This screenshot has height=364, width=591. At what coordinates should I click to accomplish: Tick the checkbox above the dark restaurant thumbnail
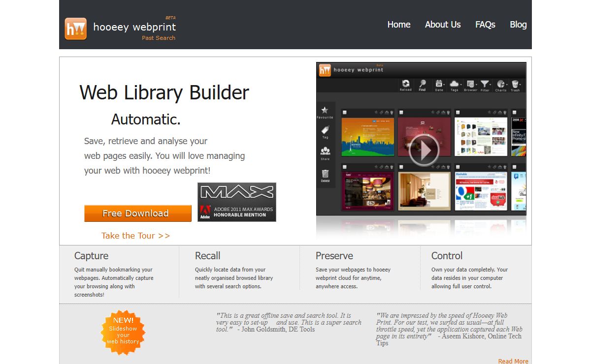tap(344, 167)
